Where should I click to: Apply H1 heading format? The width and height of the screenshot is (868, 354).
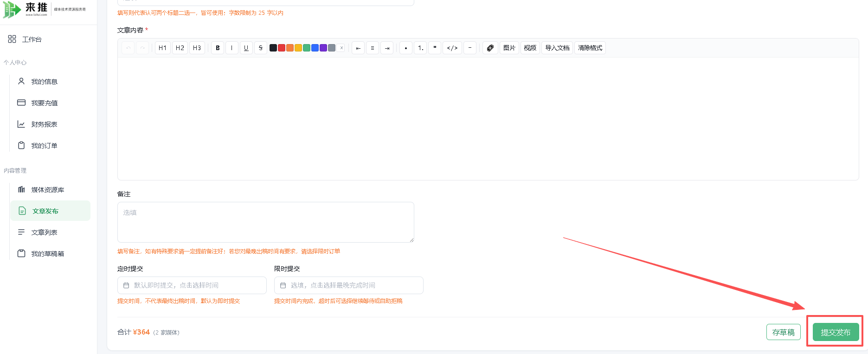[162, 48]
